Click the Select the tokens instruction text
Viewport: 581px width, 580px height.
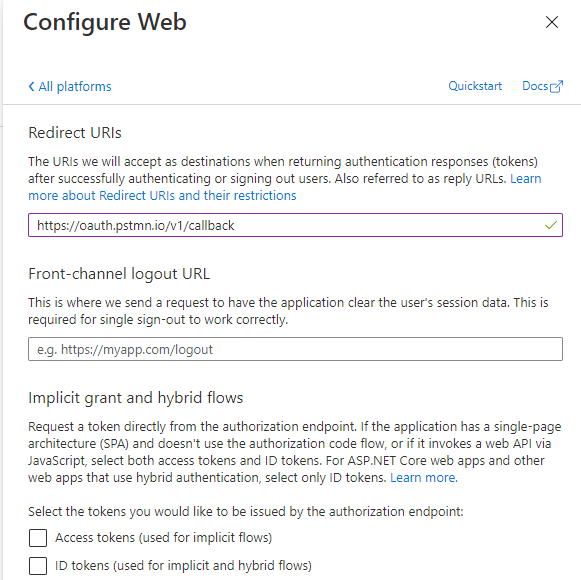(x=246, y=511)
